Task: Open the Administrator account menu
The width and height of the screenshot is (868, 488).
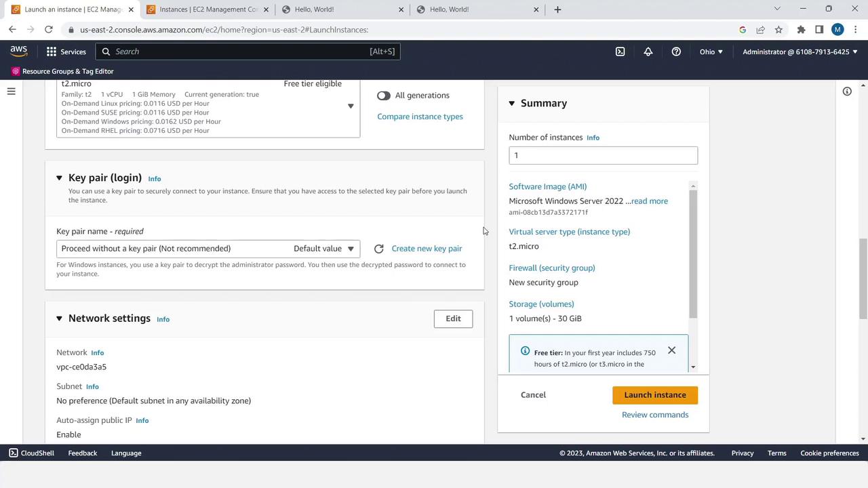Action: [800, 52]
